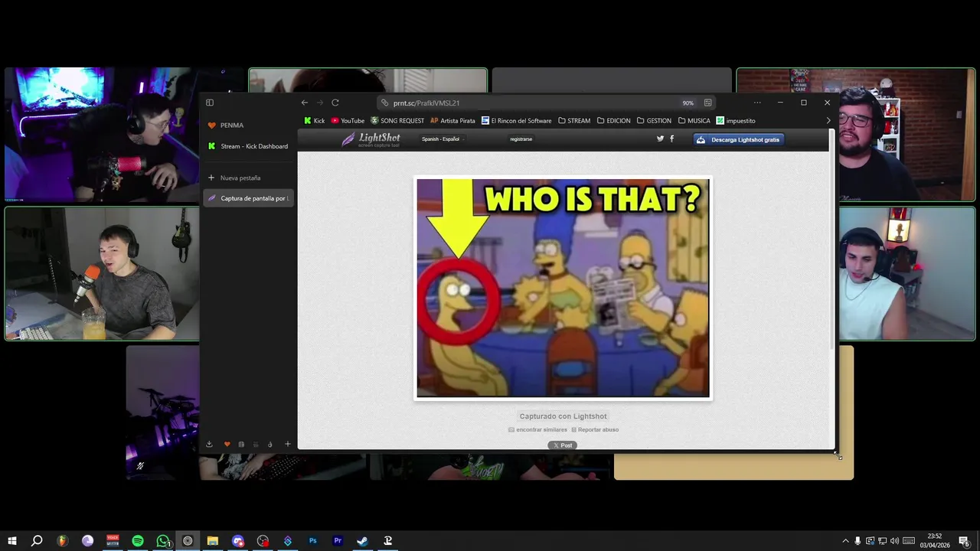
Task: Open LightShot Twitter icon
Action: tap(660, 139)
